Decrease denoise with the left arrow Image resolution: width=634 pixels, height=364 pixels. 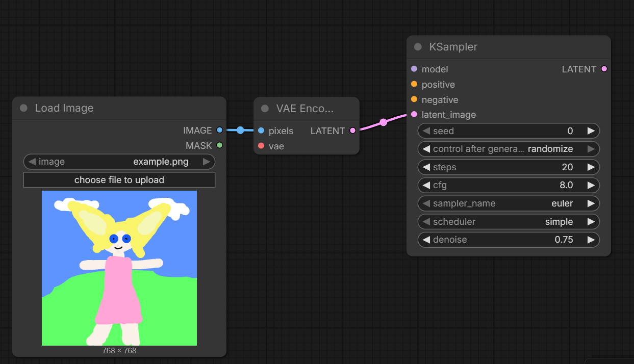tap(426, 240)
